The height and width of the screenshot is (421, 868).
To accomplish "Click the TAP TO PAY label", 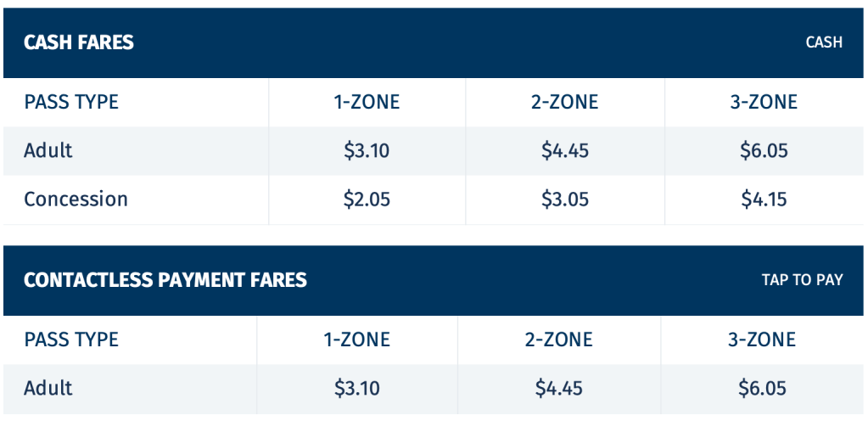I will [x=802, y=280].
